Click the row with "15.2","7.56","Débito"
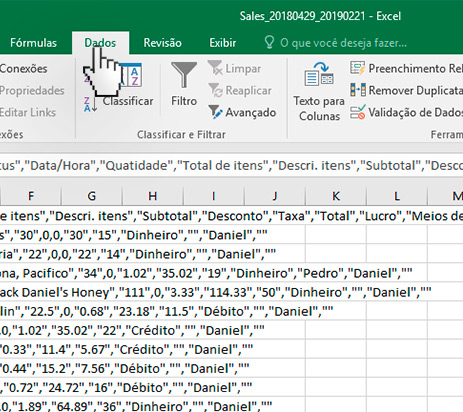 tap(124, 368)
